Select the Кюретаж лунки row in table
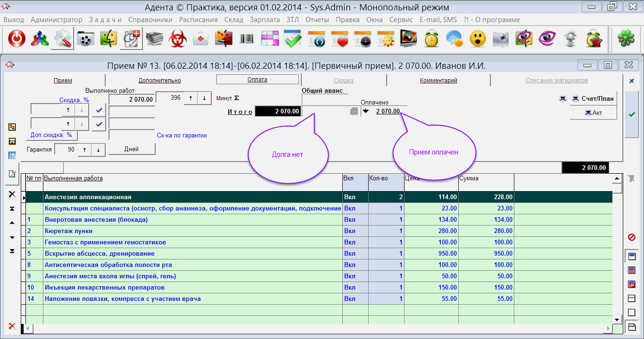 [x=189, y=231]
